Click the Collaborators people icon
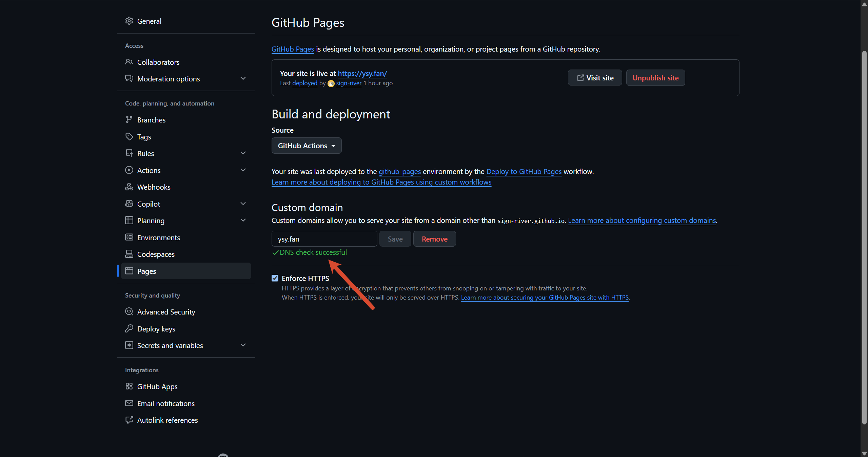Image resolution: width=868 pixels, height=457 pixels. pyautogui.click(x=129, y=62)
